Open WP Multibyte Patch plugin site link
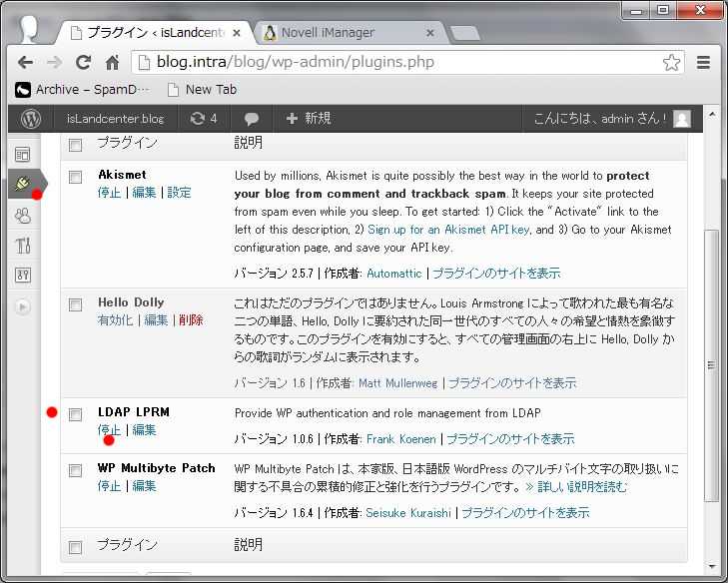 point(525,512)
